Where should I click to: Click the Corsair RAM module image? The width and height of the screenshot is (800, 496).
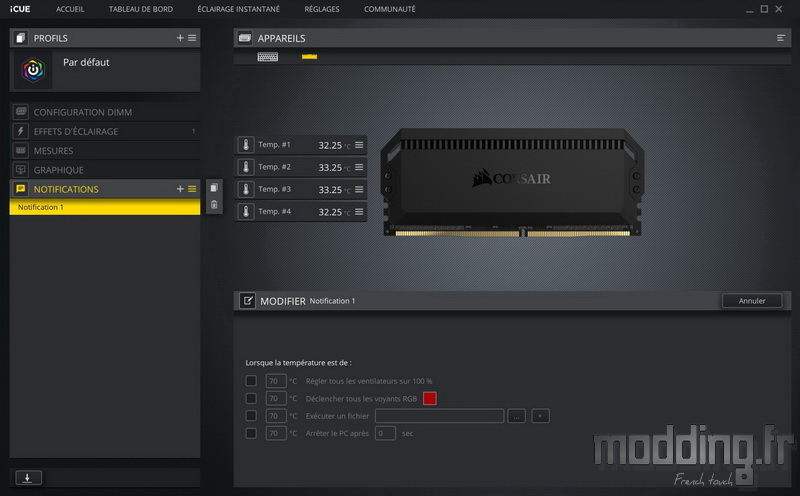click(512, 183)
